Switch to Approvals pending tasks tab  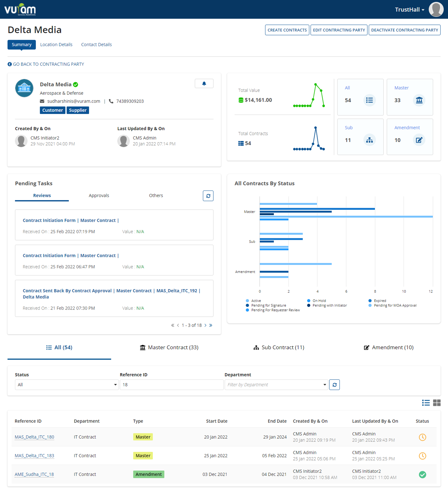click(99, 195)
